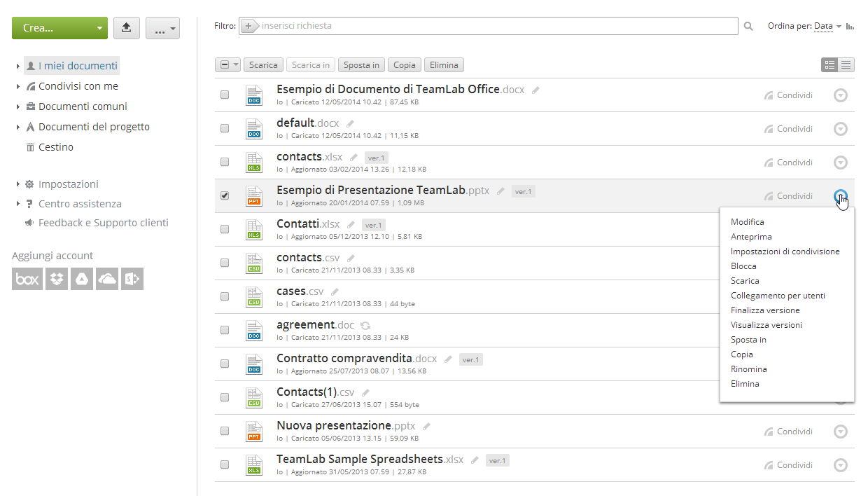Click the upload file icon button
868x496 pixels.
click(126, 28)
